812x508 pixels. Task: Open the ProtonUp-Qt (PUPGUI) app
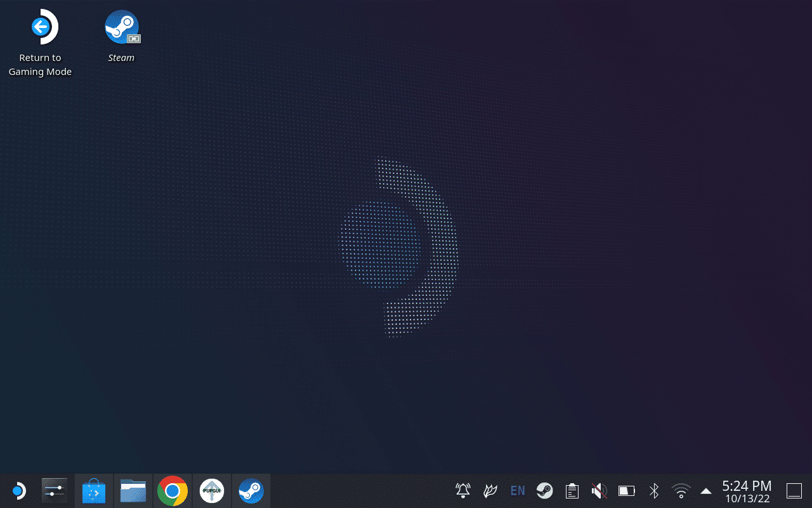click(212, 491)
